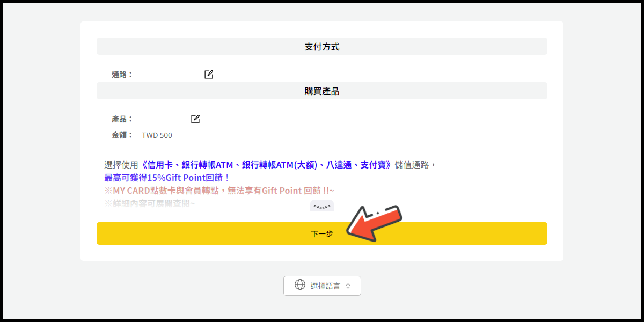Click the empty channel value beside 通路
This screenshot has height=322, width=644.
click(166, 75)
